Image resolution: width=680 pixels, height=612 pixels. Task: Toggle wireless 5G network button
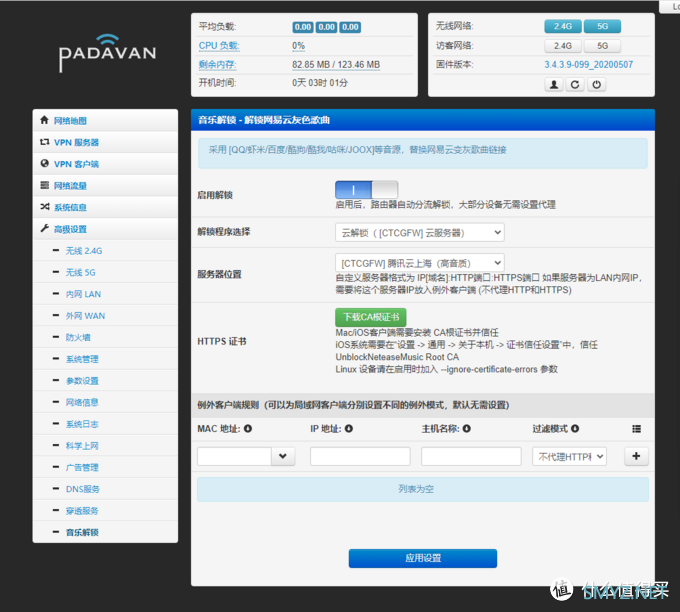tap(602, 26)
